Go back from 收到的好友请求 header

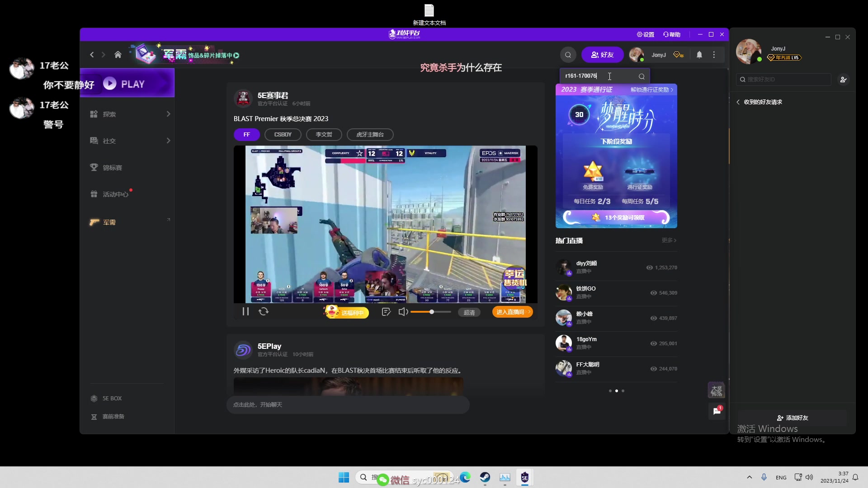coord(738,102)
